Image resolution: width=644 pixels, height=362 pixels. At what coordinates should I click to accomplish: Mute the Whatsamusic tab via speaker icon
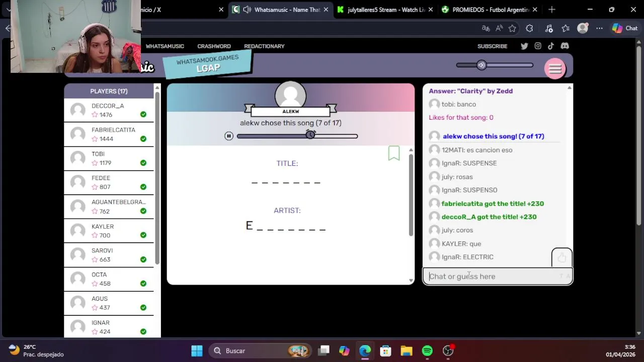pyautogui.click(x=247, y=10)
